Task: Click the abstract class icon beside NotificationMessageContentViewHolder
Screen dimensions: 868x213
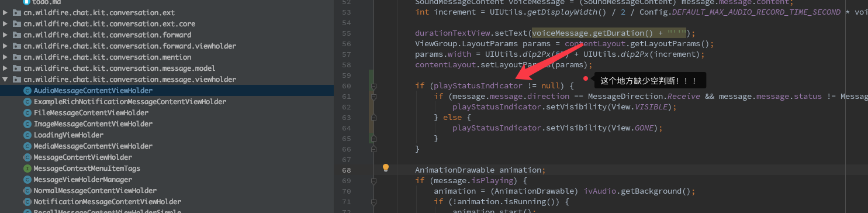Action: pos(27,202)
